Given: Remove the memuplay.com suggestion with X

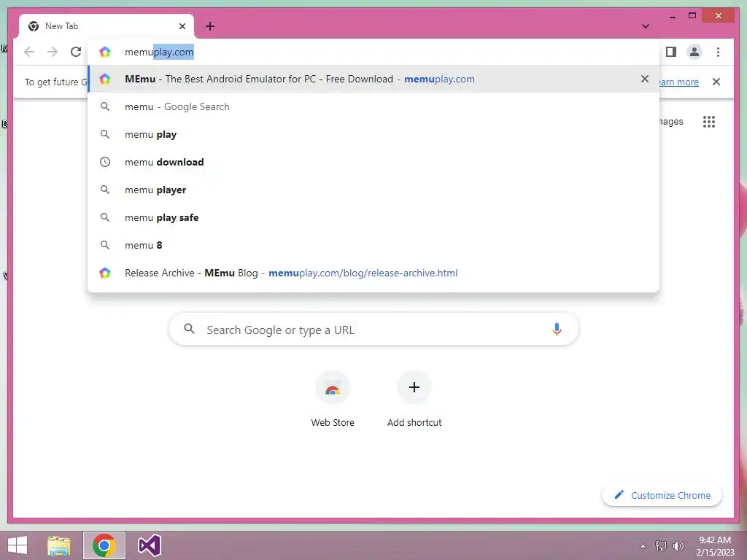Looking at the screenshot, I should 645,79.
